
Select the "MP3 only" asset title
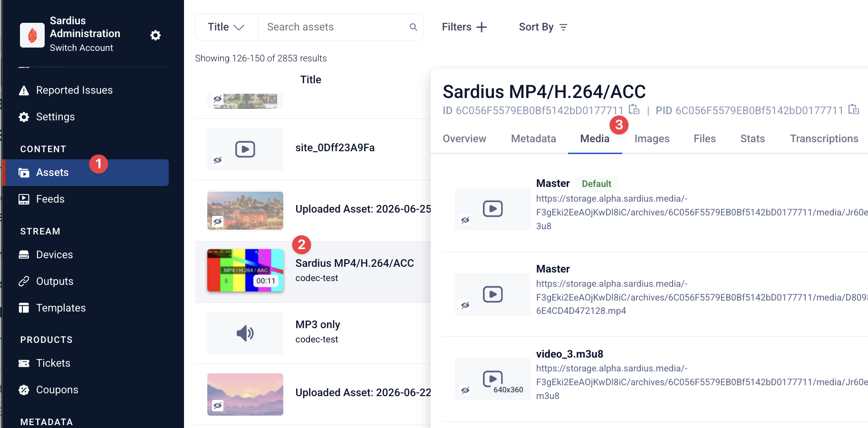[x=318, y=325]
